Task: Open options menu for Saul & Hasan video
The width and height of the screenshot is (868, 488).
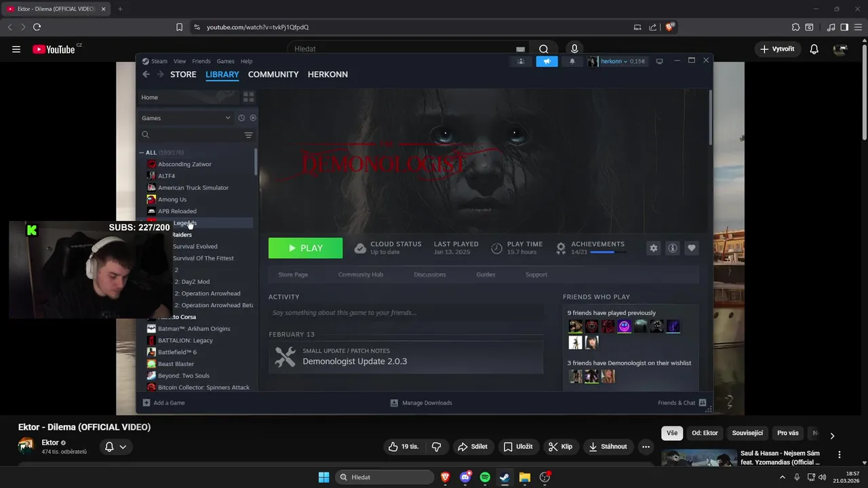Action: pos(840,455)
